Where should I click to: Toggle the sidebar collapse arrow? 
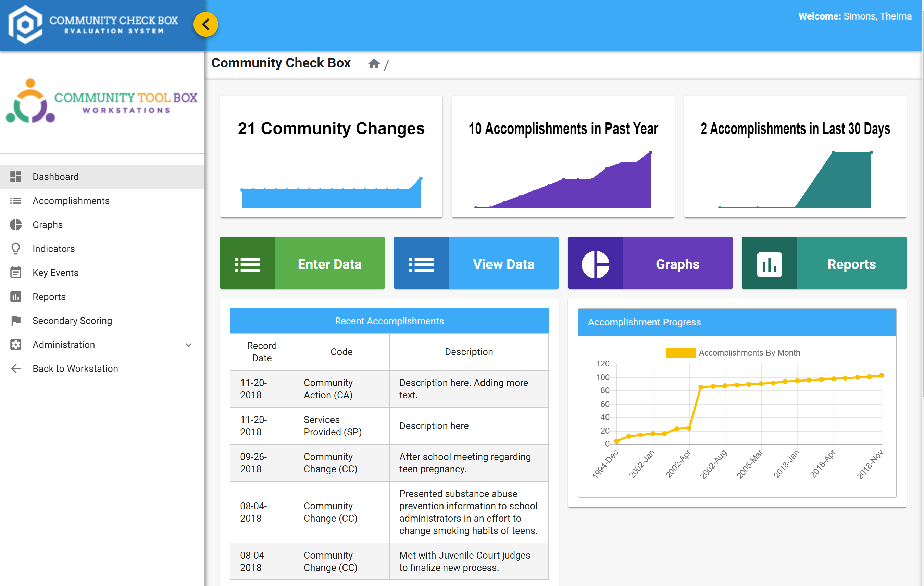pos(205,24)
